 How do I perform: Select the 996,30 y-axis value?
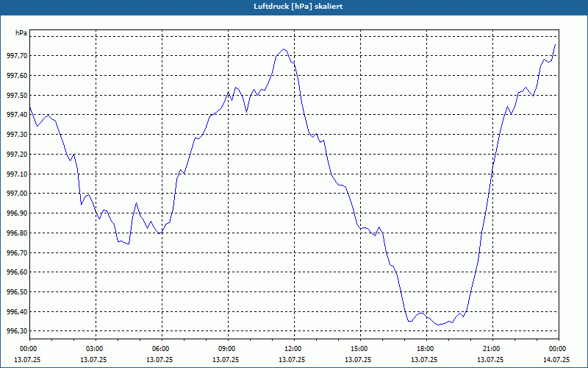coord(17,331)
